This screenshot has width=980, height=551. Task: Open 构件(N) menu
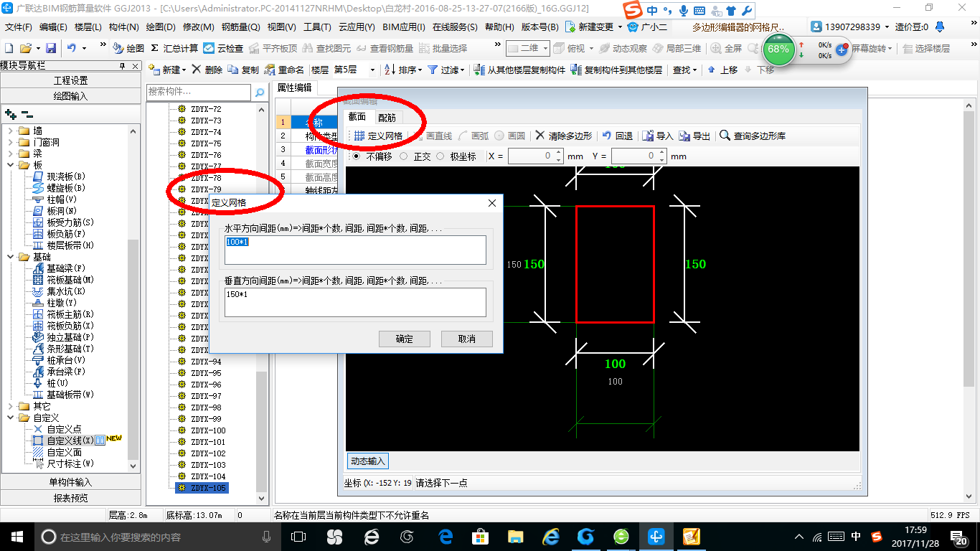[x=124, y=27]
